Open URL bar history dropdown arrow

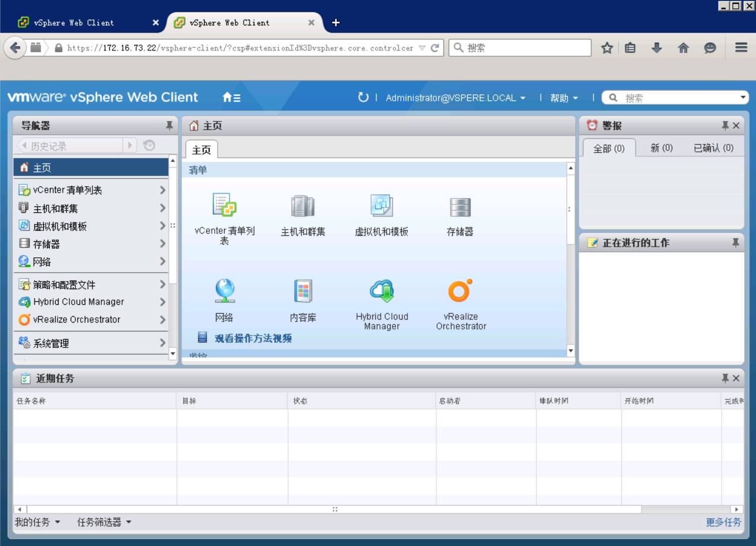[x=422, y=48]
